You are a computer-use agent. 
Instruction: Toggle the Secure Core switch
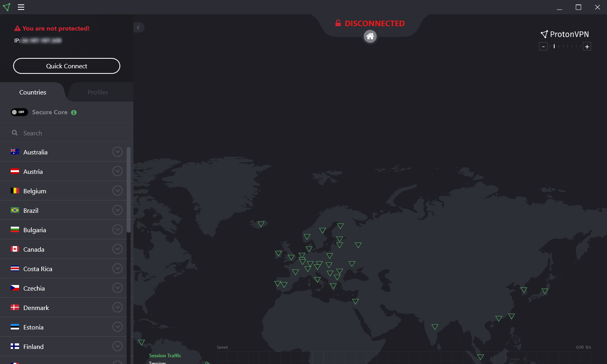coord(19,112)
